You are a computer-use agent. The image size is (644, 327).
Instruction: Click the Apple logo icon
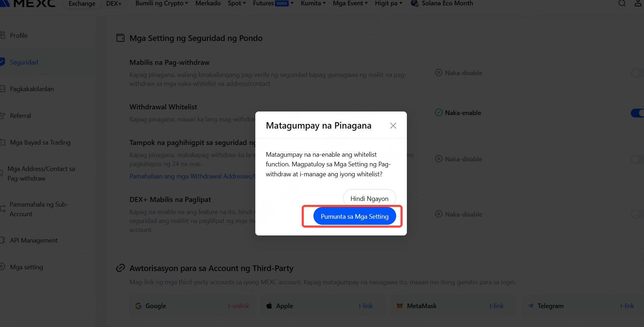pos(269,306)
